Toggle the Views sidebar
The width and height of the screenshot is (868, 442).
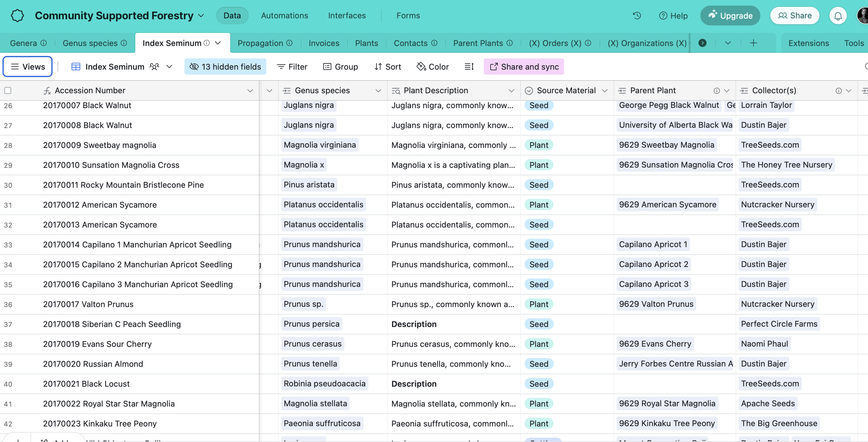pos(28,67)
